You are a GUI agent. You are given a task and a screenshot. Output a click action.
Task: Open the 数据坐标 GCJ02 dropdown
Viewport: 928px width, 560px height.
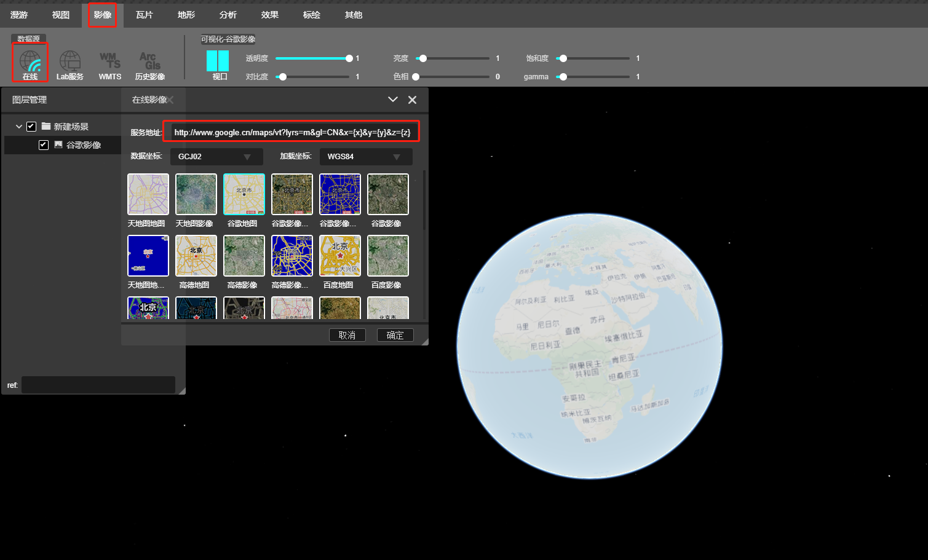216,157
